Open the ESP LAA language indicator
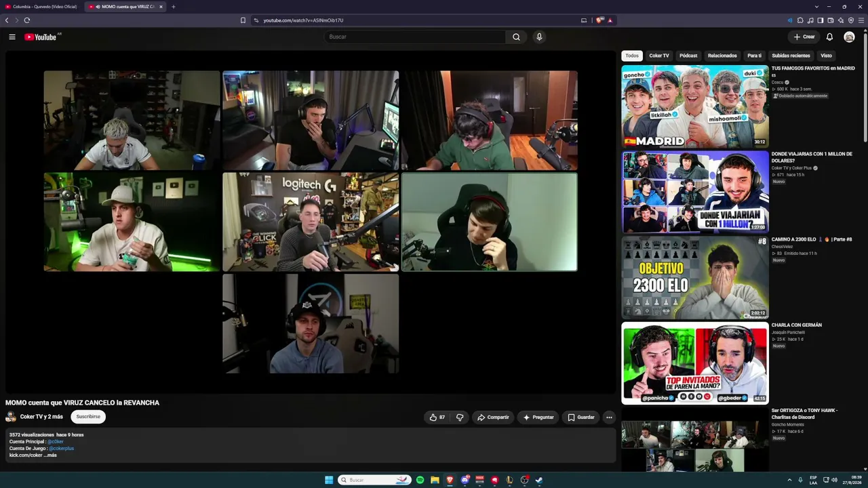This screenshot has height=488, width=868. (x=813, y=480)
